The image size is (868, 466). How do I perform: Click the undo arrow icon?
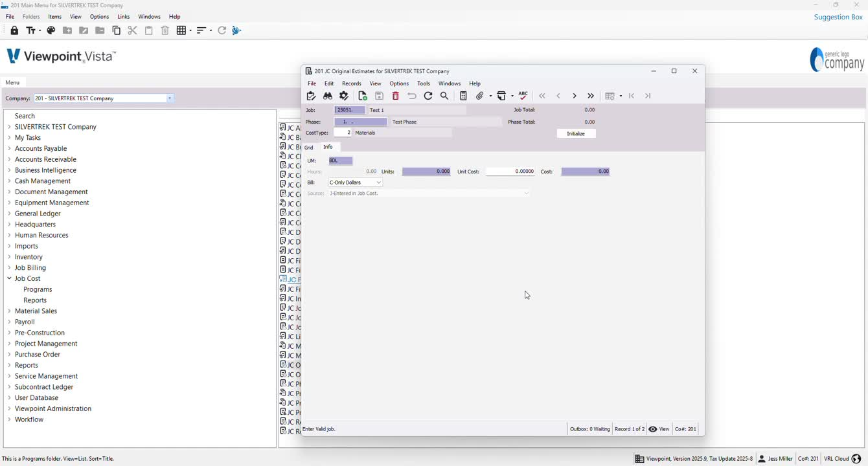pyautogui.click(x=412, y=96)
